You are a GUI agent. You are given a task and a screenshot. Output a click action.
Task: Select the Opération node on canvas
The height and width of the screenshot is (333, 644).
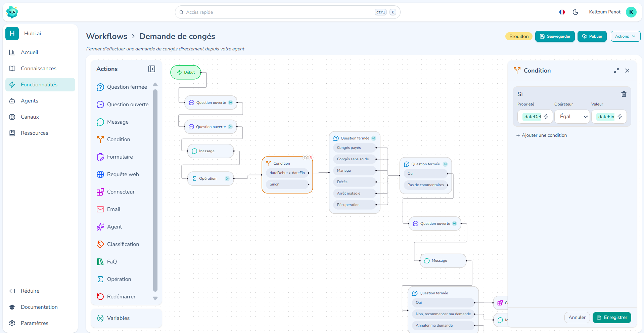click(x=211, y=178)
